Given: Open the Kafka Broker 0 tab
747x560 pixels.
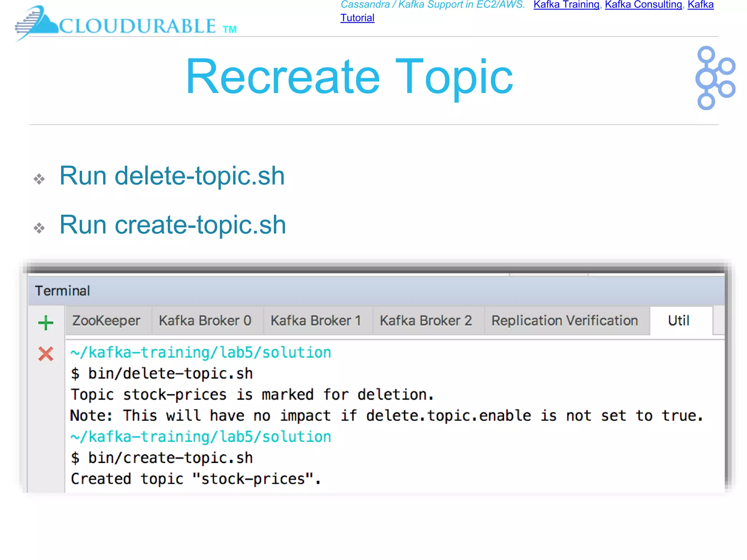Looking at the screenshot, I should point(205,321).
